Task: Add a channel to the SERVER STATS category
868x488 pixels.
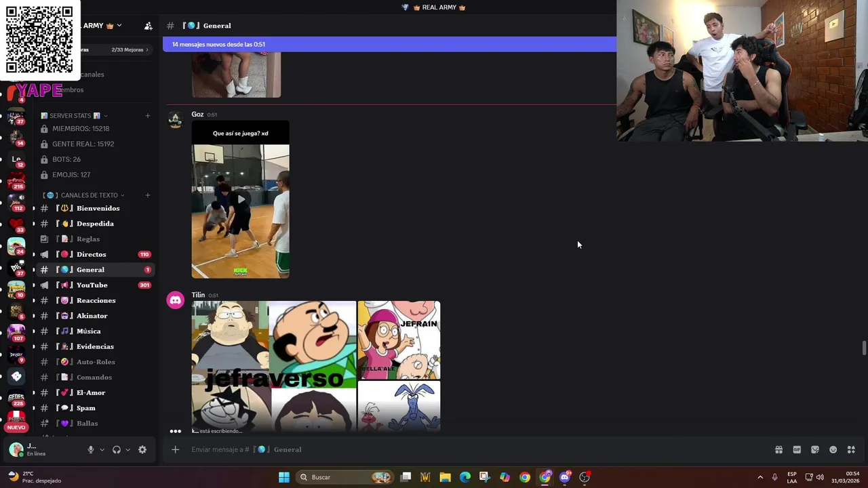Action: pos(148,116)
